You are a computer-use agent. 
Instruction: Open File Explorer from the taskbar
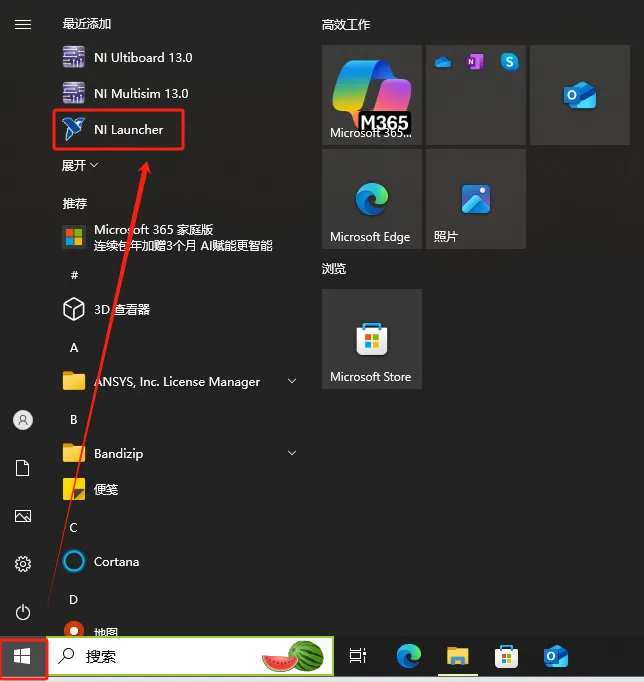click(x=457, y=656)
